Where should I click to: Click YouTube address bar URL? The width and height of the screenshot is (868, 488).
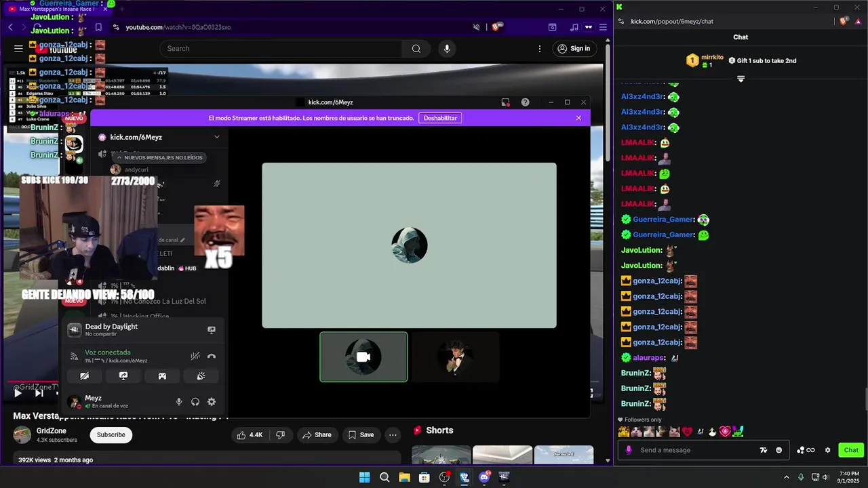(178, 27)
